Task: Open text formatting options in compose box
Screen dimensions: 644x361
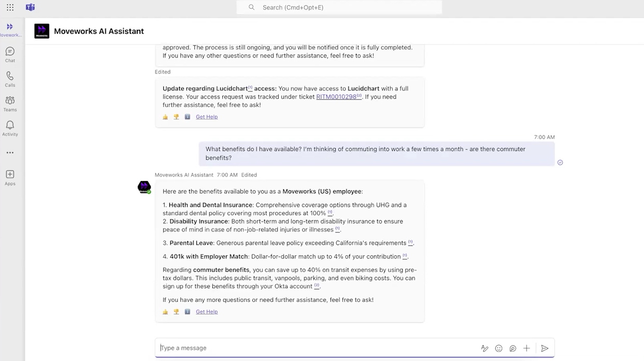Action: (484, 349)
